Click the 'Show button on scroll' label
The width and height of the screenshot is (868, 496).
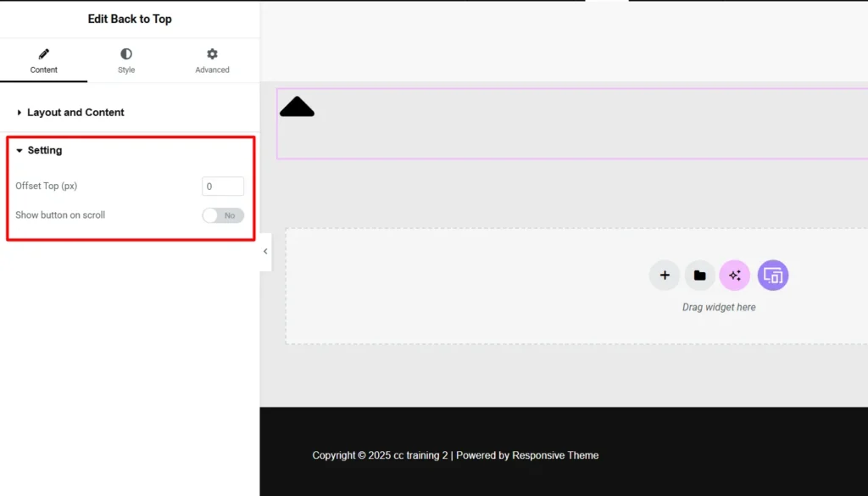pyautogui.click(x=60, y=215)
